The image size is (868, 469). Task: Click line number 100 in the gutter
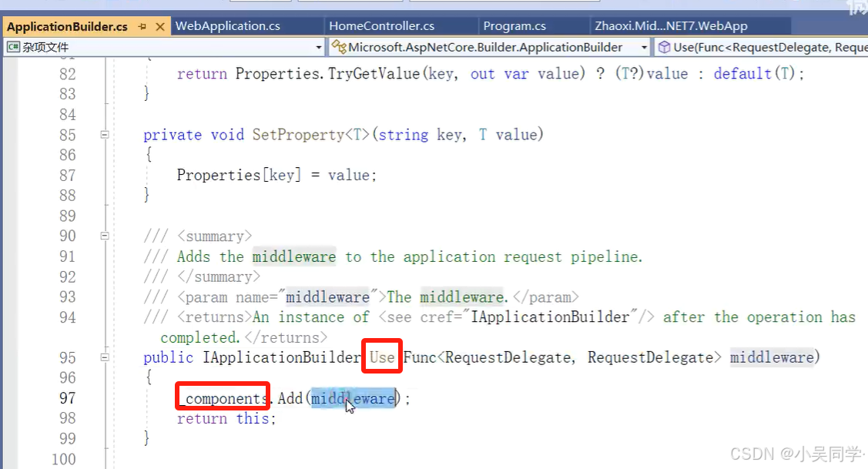[64, 459]
